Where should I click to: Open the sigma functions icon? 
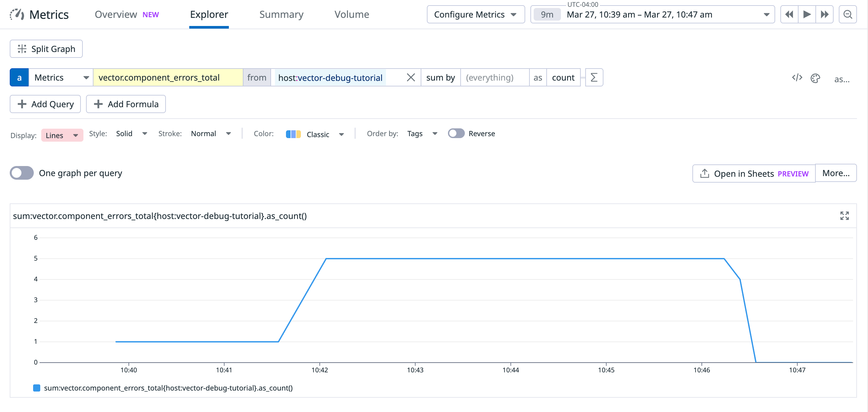pos(594,78)
